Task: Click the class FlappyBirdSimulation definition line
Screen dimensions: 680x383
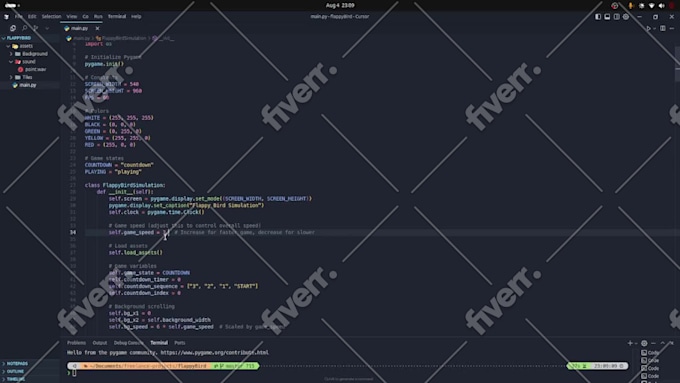Action: (x=125, y=185)
